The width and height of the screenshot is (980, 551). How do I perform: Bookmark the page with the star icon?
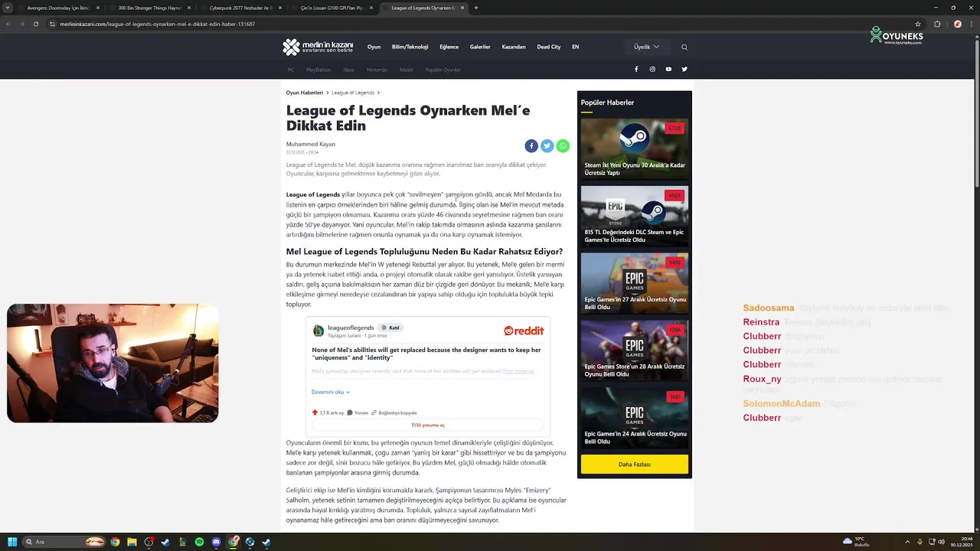[x=918, y=24]
